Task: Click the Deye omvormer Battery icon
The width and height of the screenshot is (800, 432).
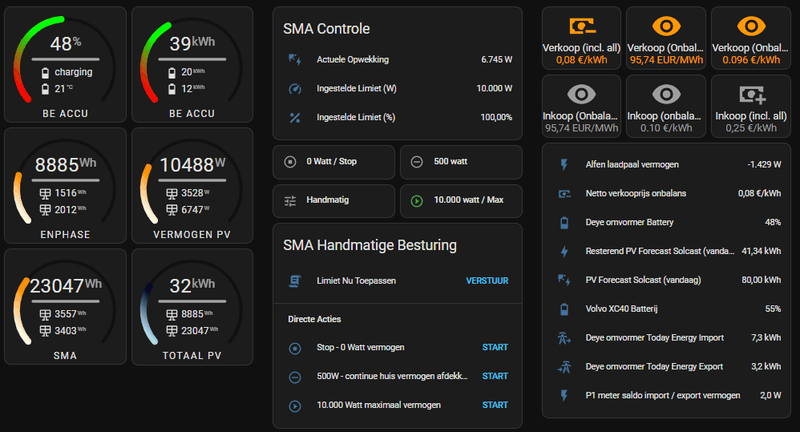Action: [x=564, y=222]
